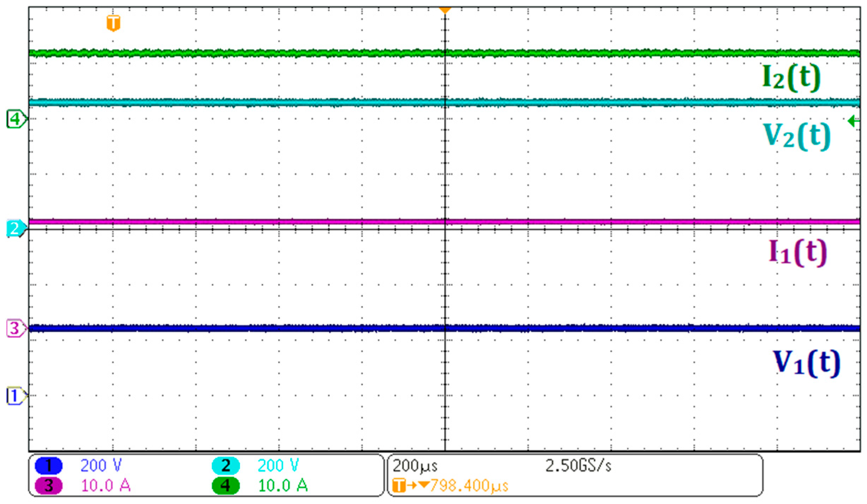Click the 200µs timebase readout
This screenshot has height=504, width=867.
coord(415,466)
